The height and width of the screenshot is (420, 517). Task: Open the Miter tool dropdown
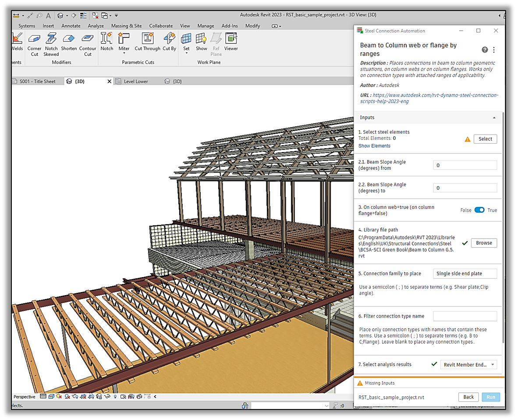124,53
